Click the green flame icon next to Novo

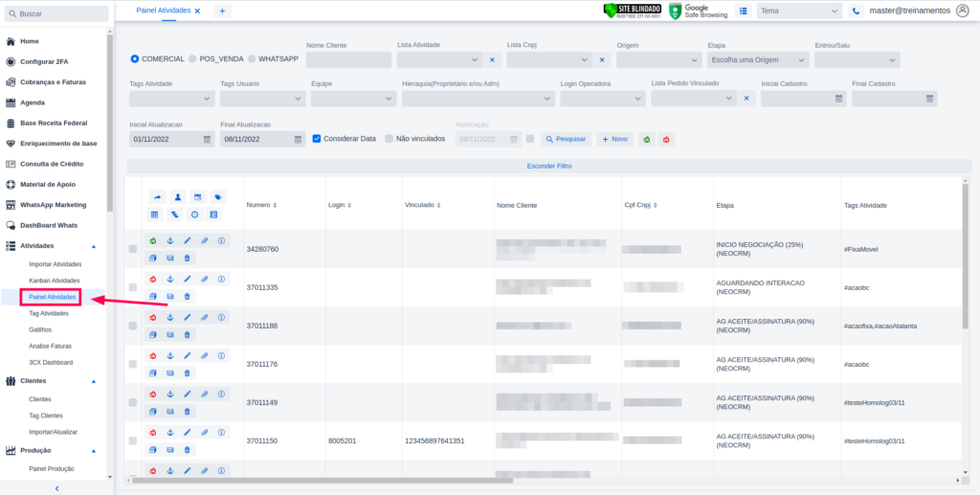click(x=647, y=139)
